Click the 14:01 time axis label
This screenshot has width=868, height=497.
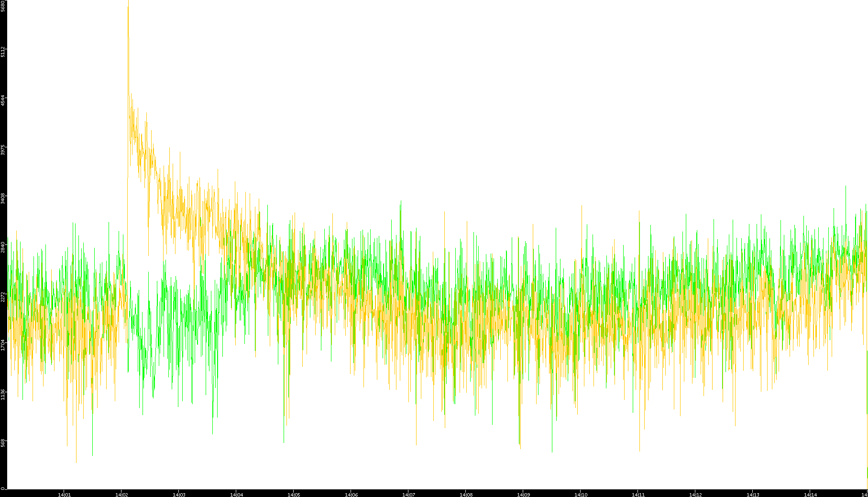pos(64,494)
